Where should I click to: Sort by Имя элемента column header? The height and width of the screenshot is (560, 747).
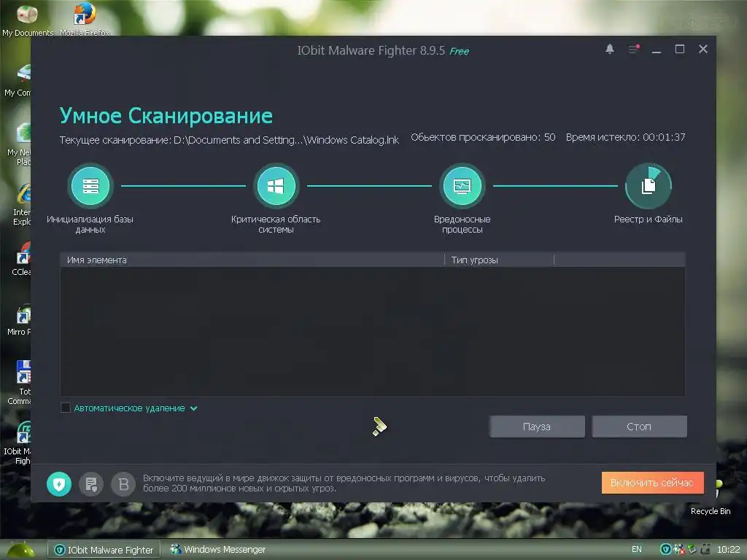tap(252, 260)
